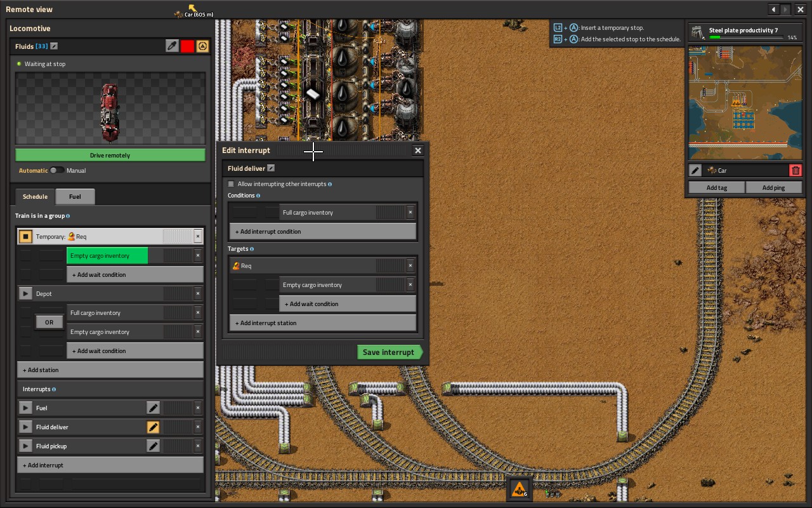Delete Depot Full cargo inventory condition
This screenshot has height=508, width=812.
198,312
